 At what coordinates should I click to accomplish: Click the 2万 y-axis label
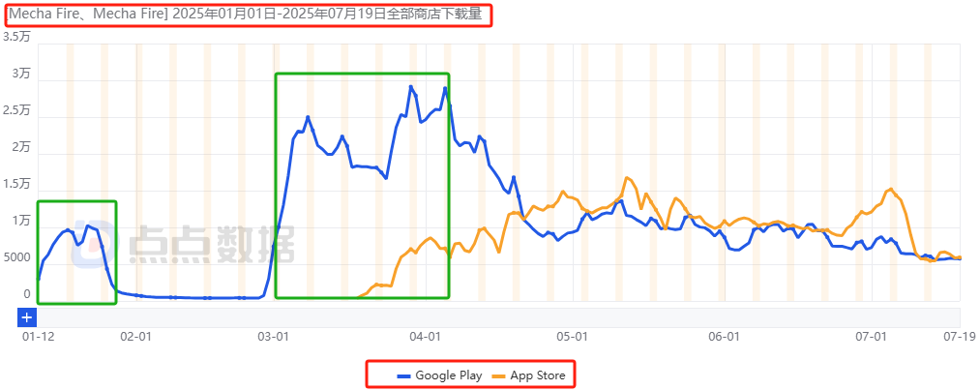(21, 147)
